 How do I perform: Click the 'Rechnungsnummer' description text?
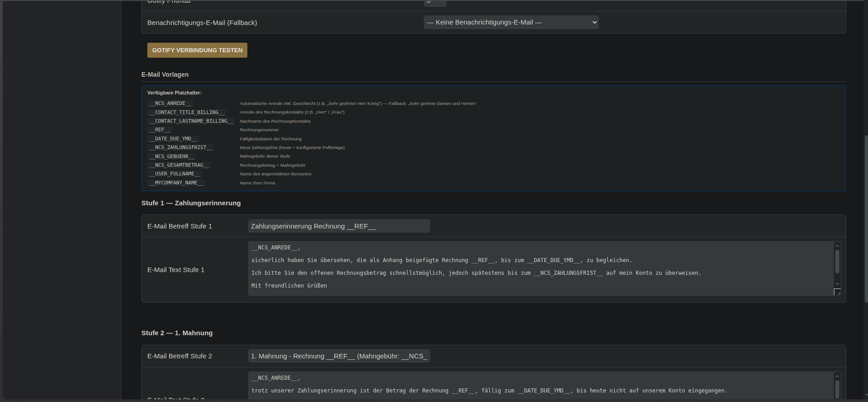tap(259, 130)
